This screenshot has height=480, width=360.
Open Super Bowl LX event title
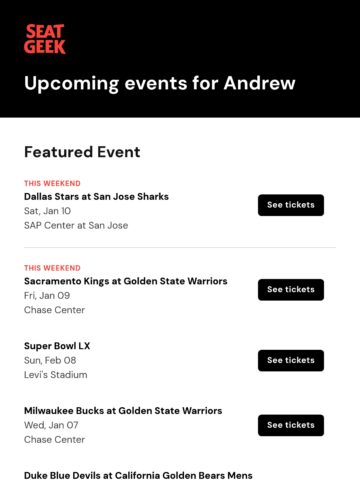57,346
